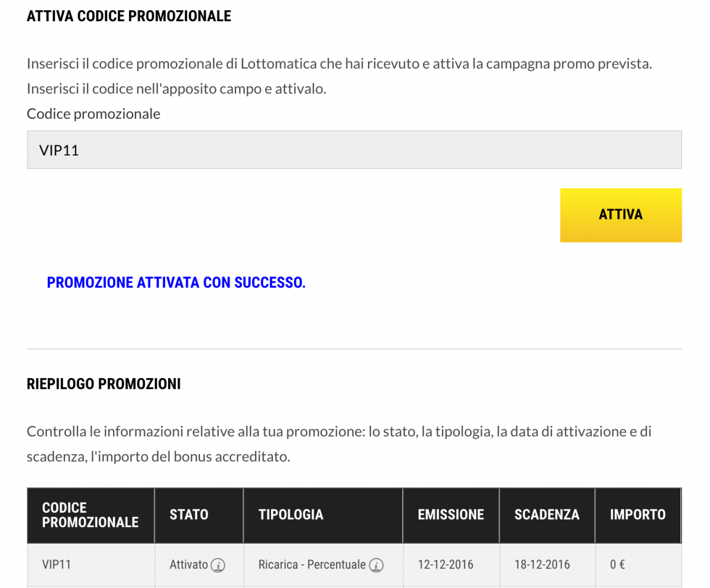710x588 pixels.
Task: Select the RIEPILOGO PROMOZIONI section heading
Action: (104, 384)
